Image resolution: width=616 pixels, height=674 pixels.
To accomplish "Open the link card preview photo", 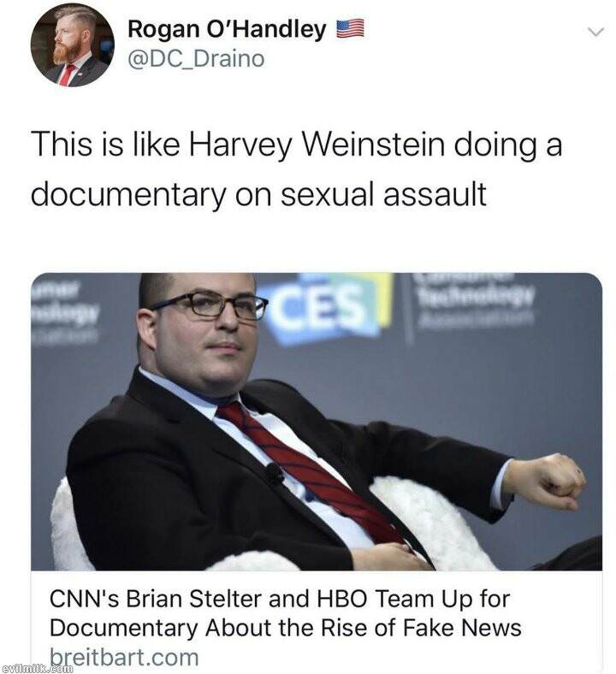I will pyautogui.click(x=317, y=422).
